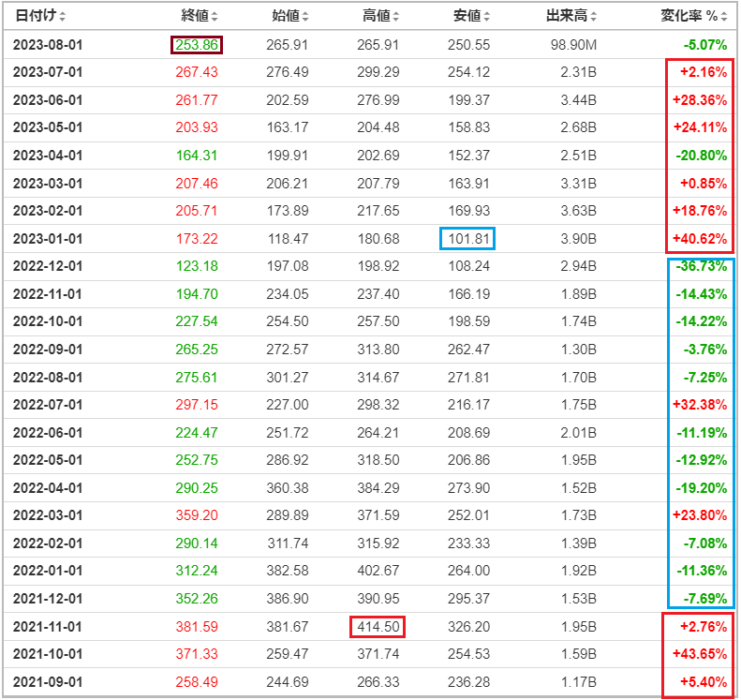Select the change rate +18.76%
Image resolution: width=741 pixels, height=700 pixels.
[700, 211]
